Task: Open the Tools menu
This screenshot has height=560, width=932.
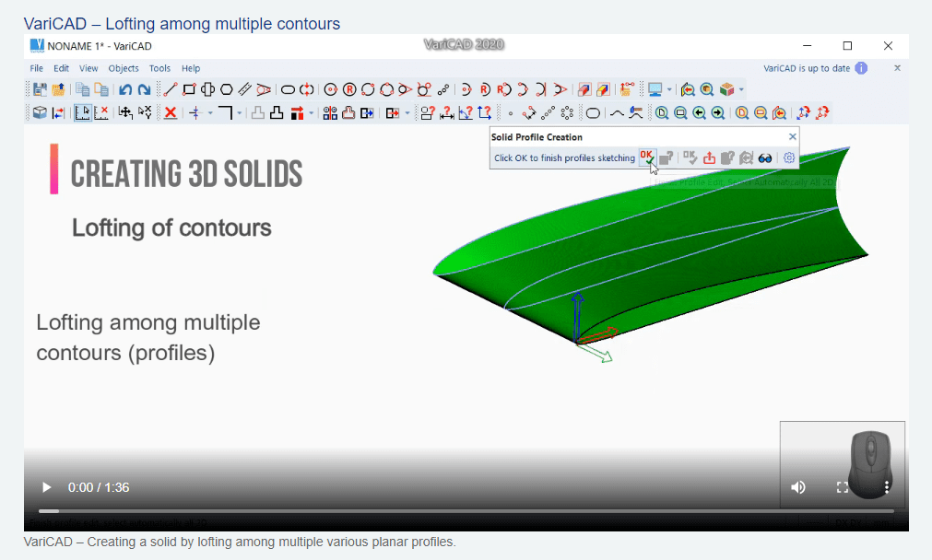Action: pyautogui.click(x=159, y=68)
